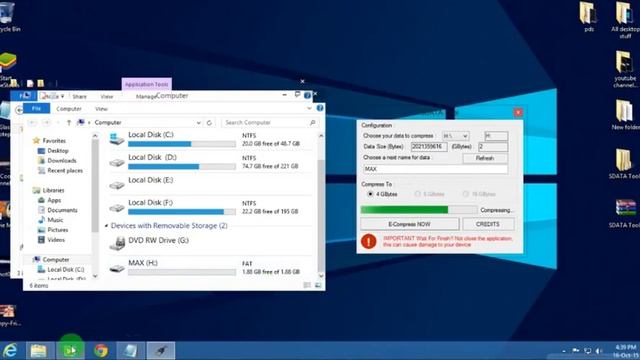The width and height of the screenshot is (640, 360).
Task: Click the search magnifier in Search Computer box
Action: 313,122
